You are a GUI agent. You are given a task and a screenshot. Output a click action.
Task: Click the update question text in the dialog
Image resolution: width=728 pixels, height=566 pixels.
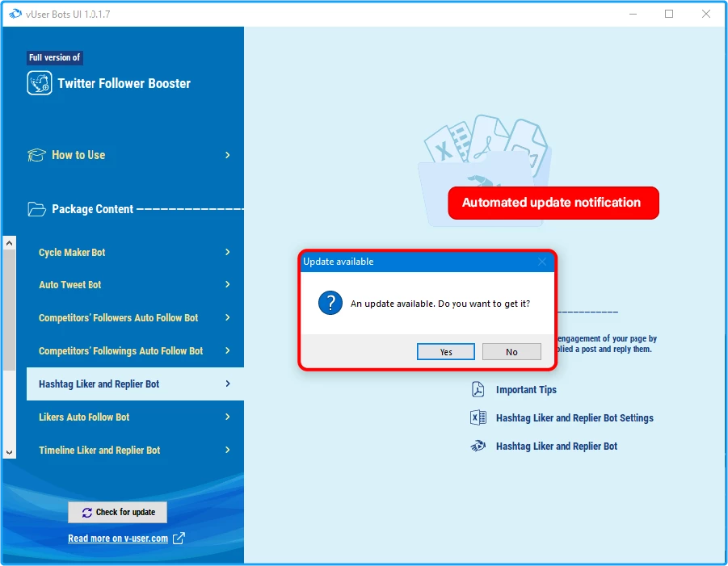coord(440,304)
